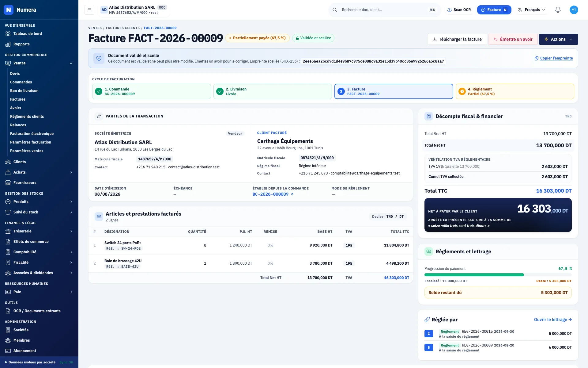Open the Français language dropdown

(x=532, y=10)
